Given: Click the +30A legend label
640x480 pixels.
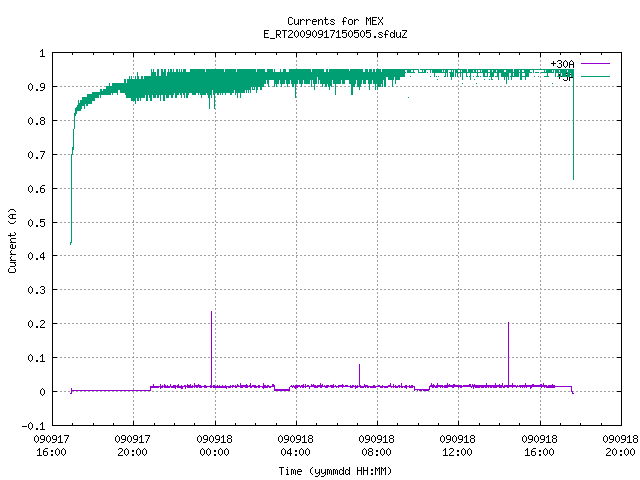Looking at the screenshot, I should click(562, 64).
